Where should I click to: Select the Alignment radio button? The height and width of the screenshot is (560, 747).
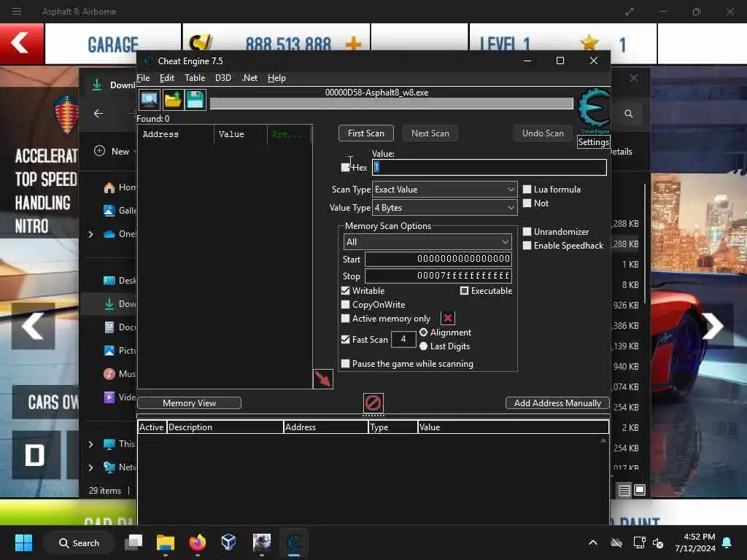click(423, 332)
